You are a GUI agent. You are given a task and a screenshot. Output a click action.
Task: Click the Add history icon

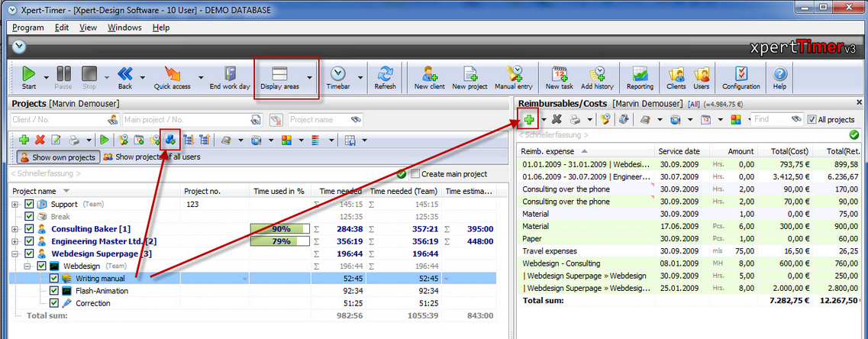pyautogui.click(x=597, y=78)
